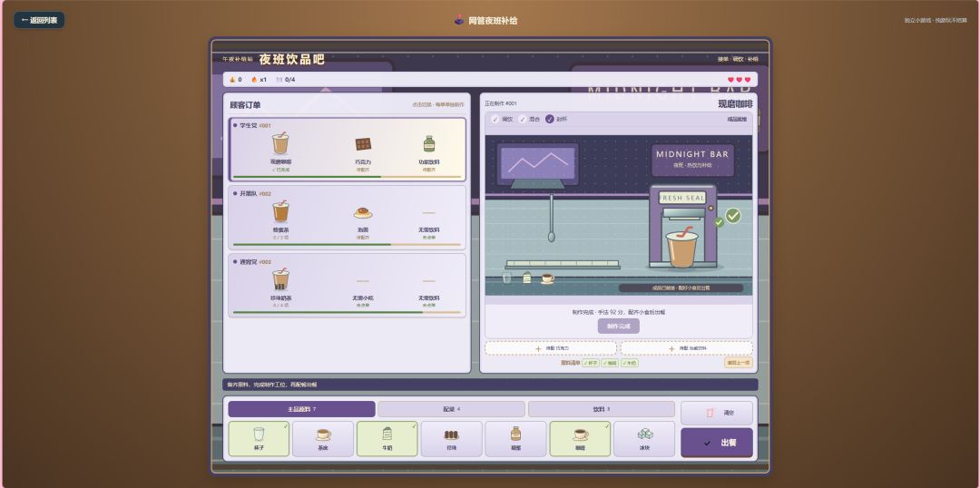Click the 咖啡 tag in ingredient checklist

click(x=610, y=363)
